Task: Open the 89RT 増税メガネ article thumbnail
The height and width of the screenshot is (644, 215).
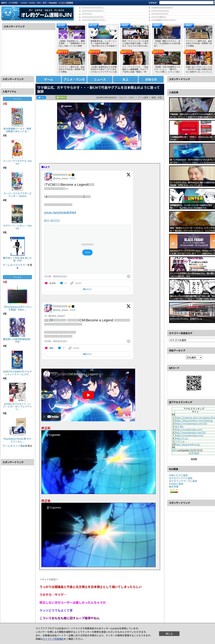Action: click(x=167, y=32)
